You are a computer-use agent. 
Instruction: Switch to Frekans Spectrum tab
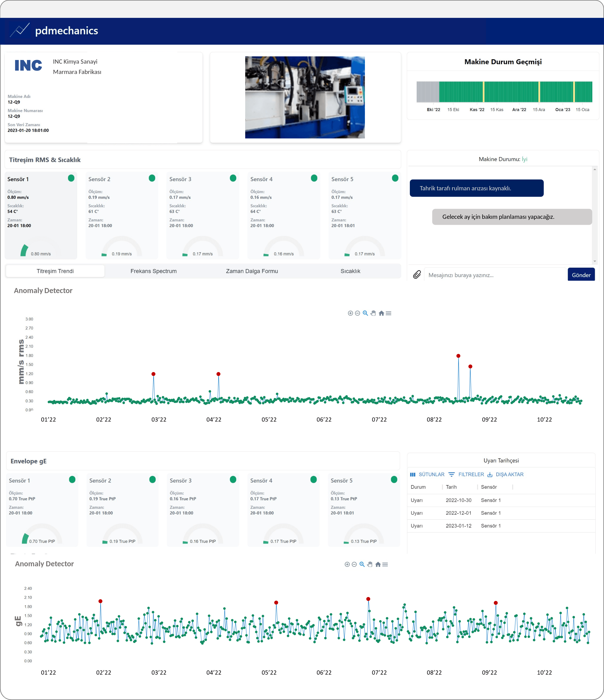pos(153,271)
